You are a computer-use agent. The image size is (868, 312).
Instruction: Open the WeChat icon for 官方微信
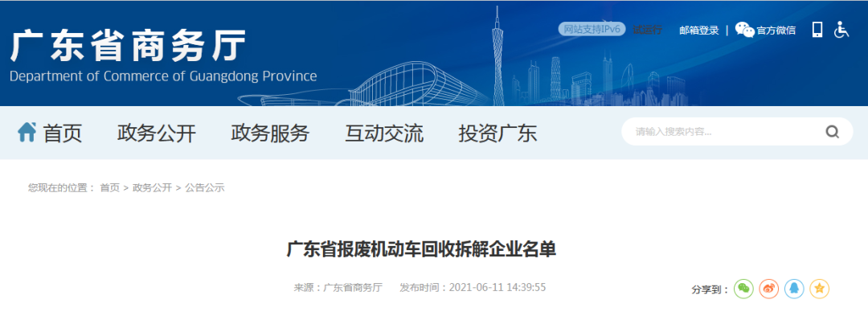pyautogui.click(x=744, y=30)
